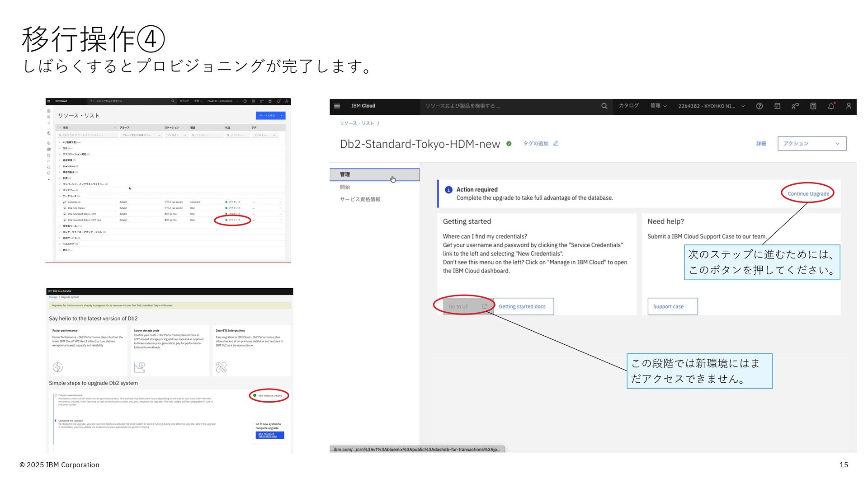Expand the 管理 dropdown in the top bar
868x488 pixels.
coord(658,106)
